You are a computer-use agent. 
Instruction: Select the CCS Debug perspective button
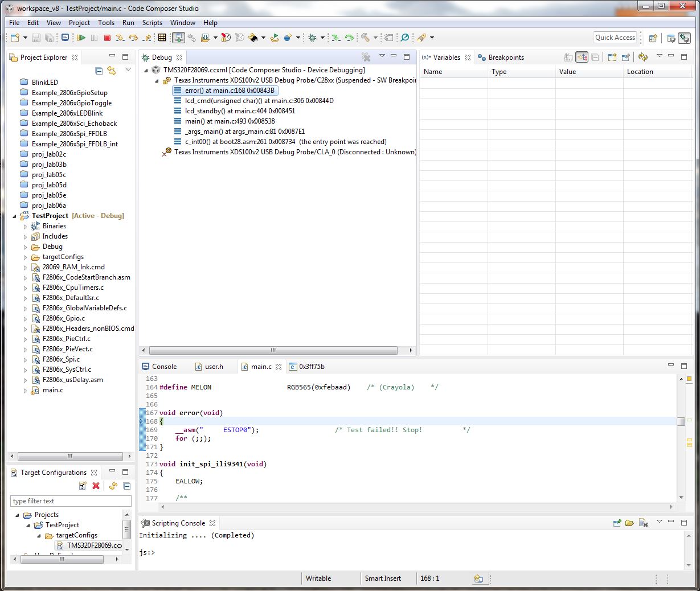pyautogui.click(x=685, y=38)
